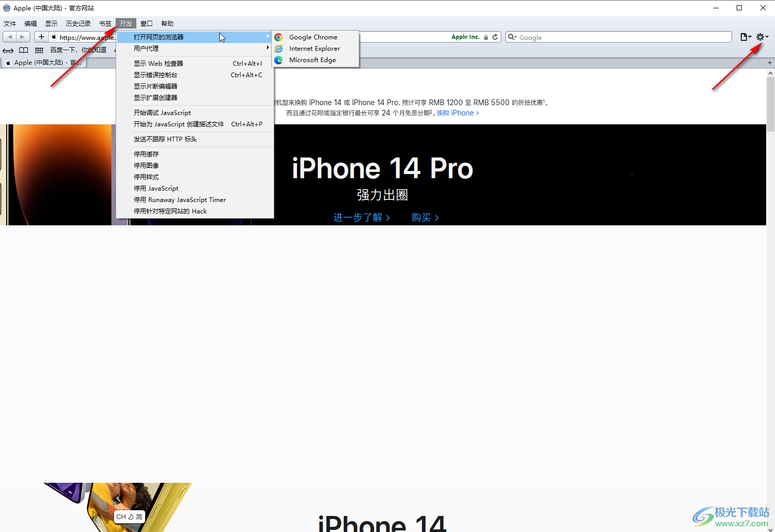The height and width of the screenshot is (532, 775).
Task: Open Top Sites grid icon
Action: pos(39,50)
